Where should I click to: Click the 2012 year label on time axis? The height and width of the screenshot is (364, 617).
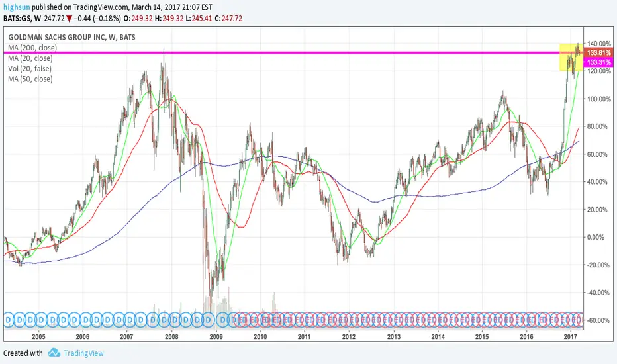tap(349, 336)
